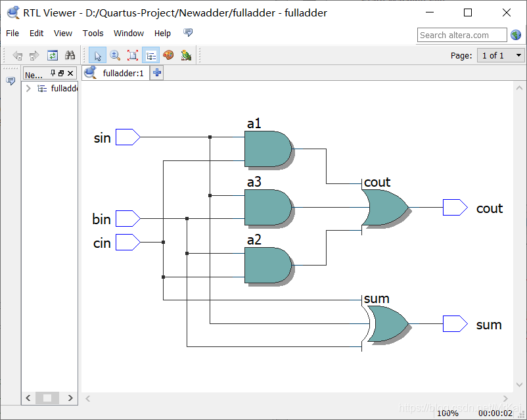
Task: Open the View menu
Action: 63,34
